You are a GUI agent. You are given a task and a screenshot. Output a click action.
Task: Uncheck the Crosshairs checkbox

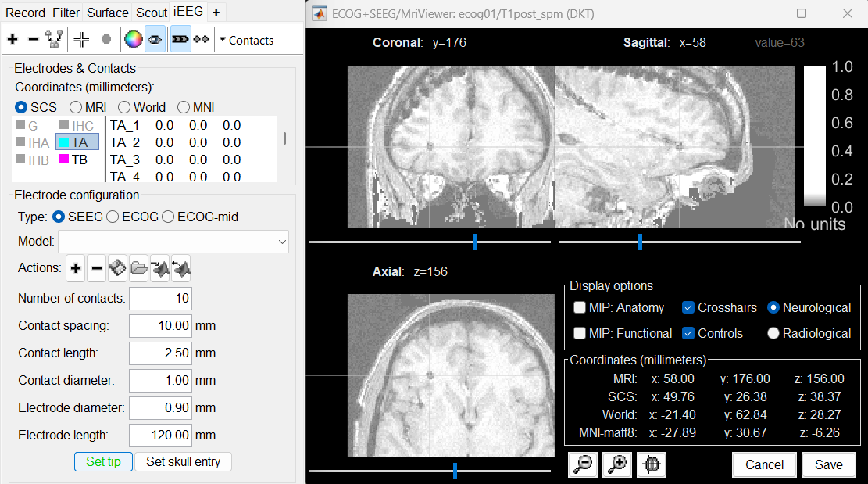[688, 308]
